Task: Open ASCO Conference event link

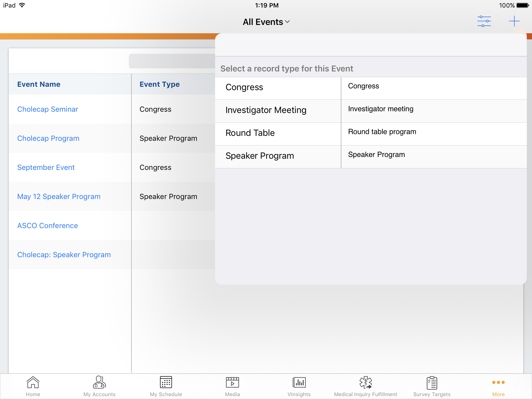Action: pyautogui.click(x=48, y=226)
